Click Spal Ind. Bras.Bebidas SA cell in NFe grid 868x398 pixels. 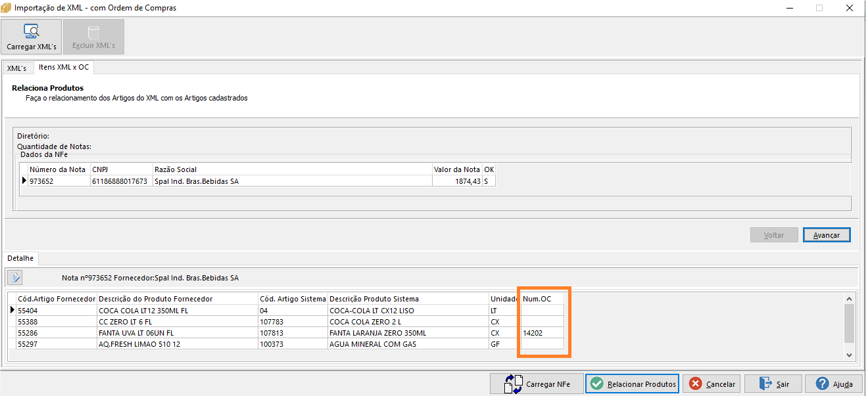(292, 181)
